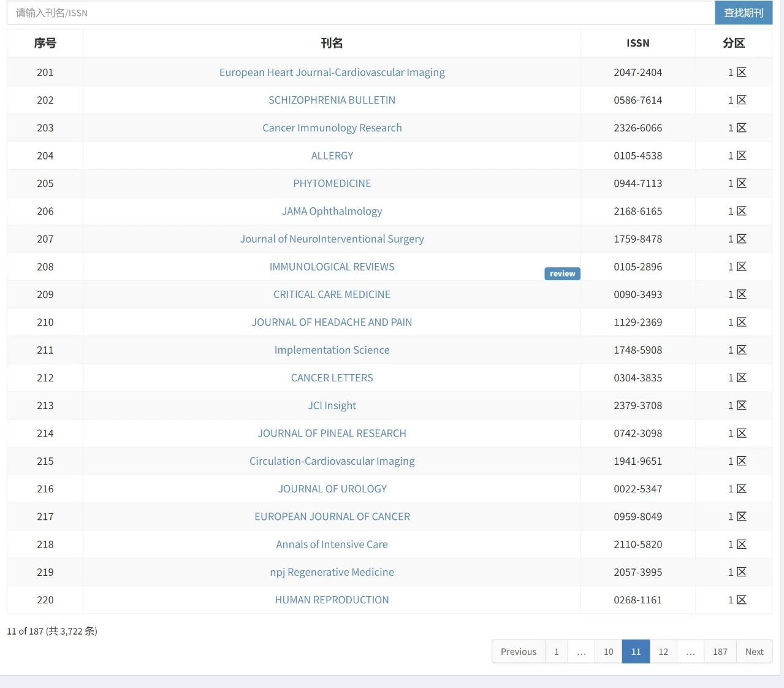Viewport: 784px width, 688px height.
Task: Select ISSN 1759-8478 cell
Action: click(638, 239)
